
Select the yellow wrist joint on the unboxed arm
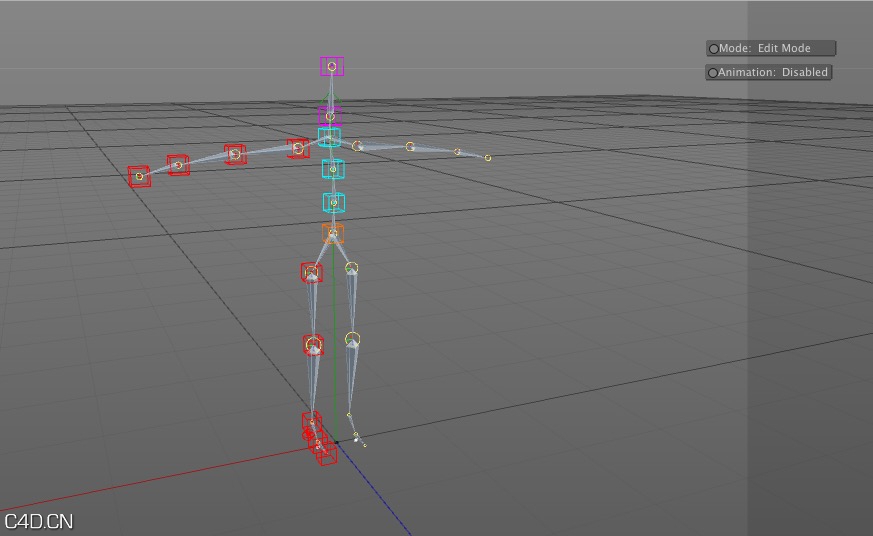point(457,151)
